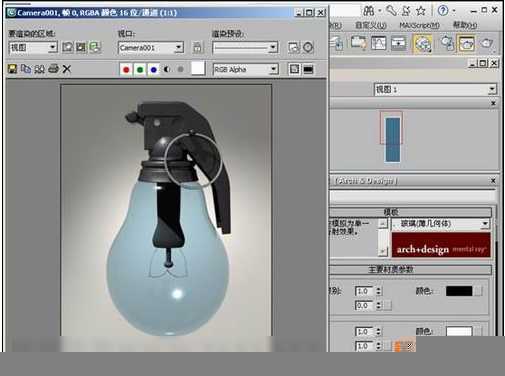Click the 0.0 value input field
This screenshot has height=376, width=505.
pyautogui.click(x=365, y=306)
